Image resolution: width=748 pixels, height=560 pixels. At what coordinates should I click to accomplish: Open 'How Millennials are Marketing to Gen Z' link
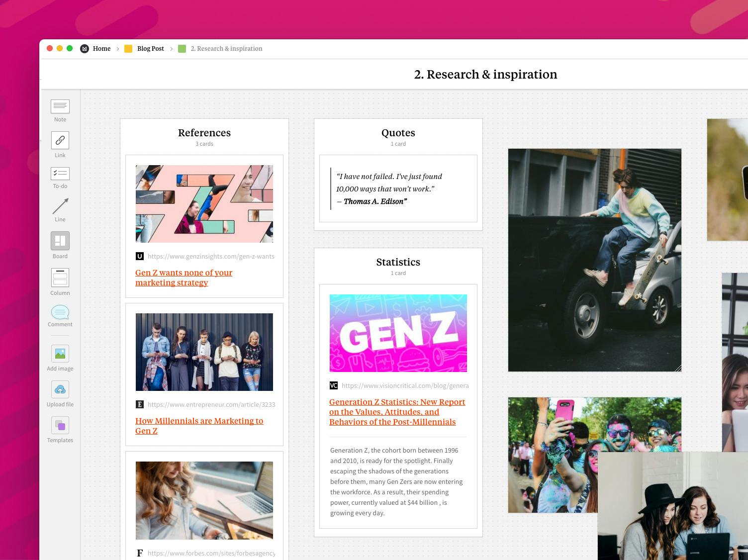(x=199, y=426)
